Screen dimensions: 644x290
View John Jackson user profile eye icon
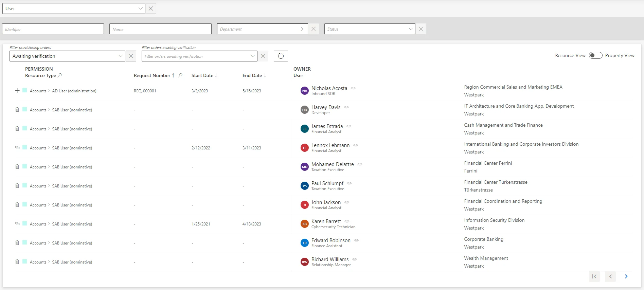347,202
